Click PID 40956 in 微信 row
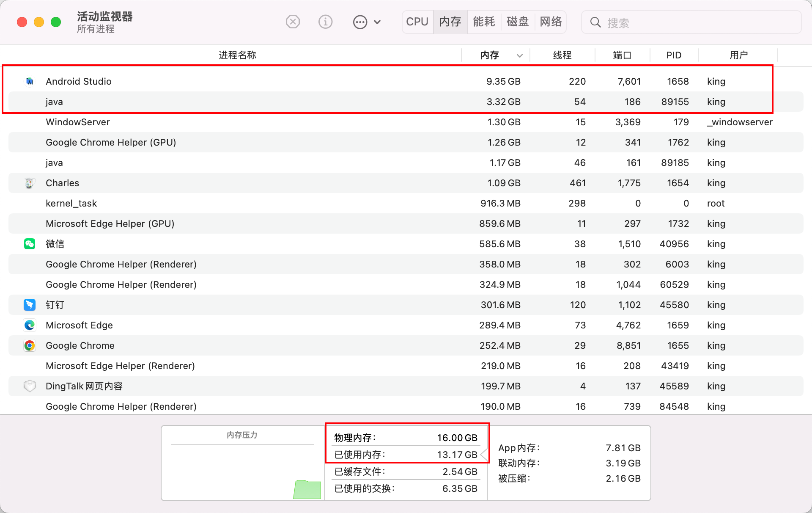Image resolution: width=812 pixels, height=513 pixels. click(674, 244)
